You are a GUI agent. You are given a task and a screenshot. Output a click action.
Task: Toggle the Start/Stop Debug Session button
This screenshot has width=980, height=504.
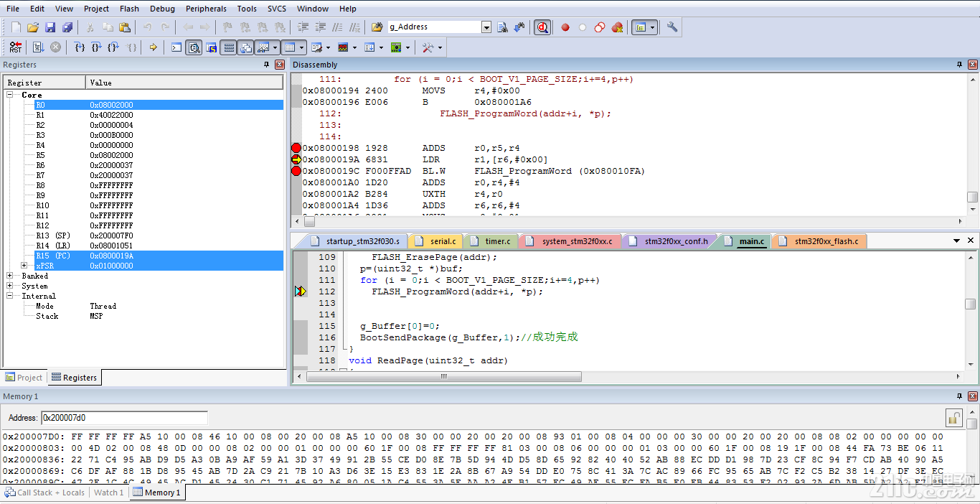coord(542,27)
